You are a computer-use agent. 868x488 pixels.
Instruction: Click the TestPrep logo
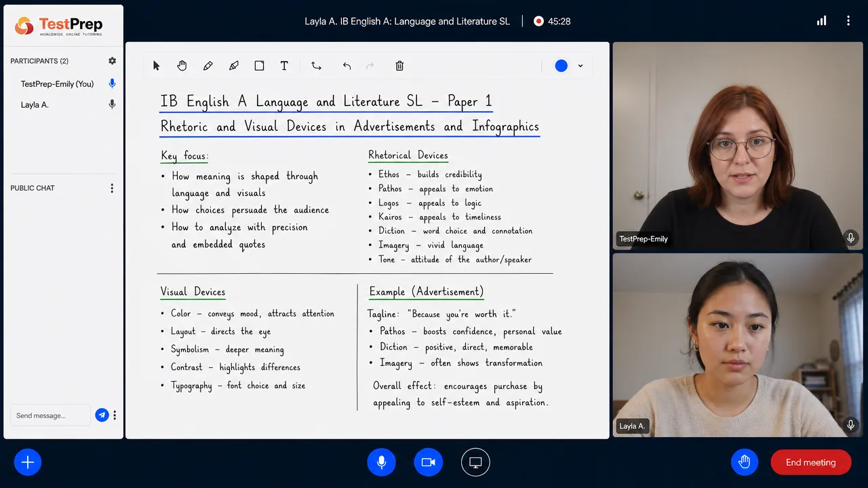click(59, 26)
